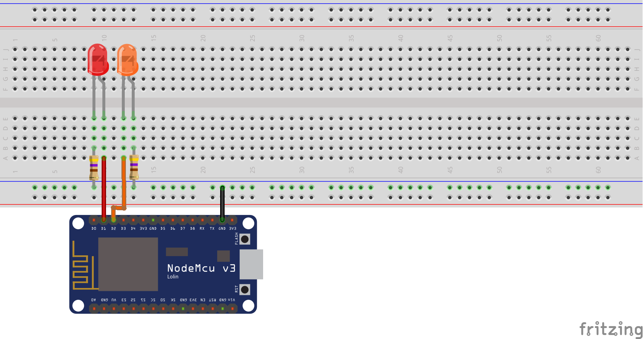Click the dark rectangular chip above the NodeMcu label
The width and height of the screenshot is (644, 339).
click(177, 252)
